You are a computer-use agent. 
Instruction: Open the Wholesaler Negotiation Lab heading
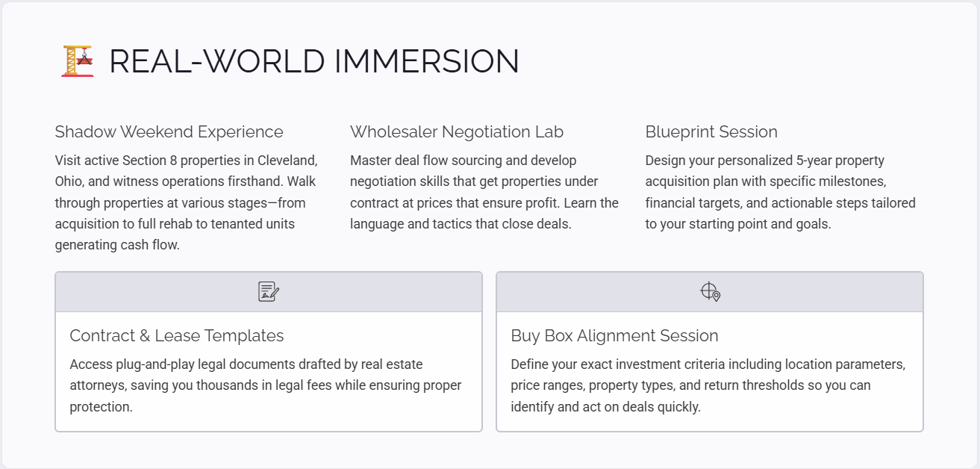457,132
